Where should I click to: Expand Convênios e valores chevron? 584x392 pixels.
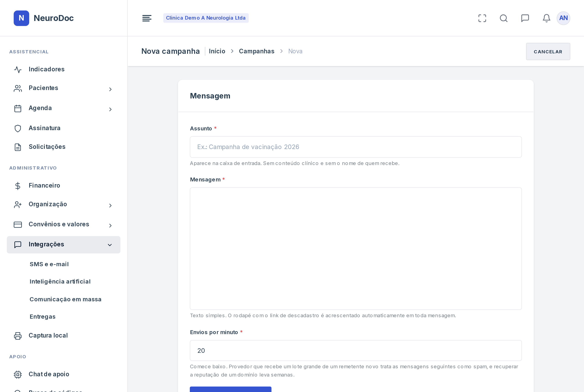110,225
